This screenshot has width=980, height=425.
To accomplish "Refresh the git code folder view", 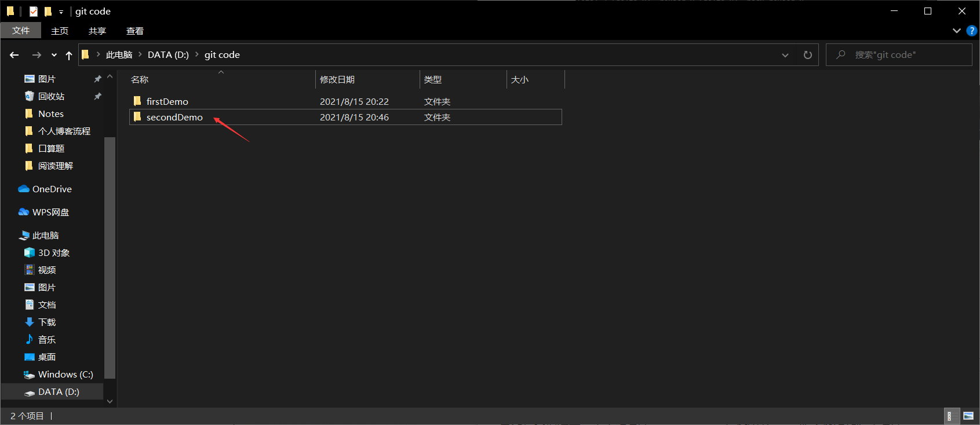I will tap(807, 55).
